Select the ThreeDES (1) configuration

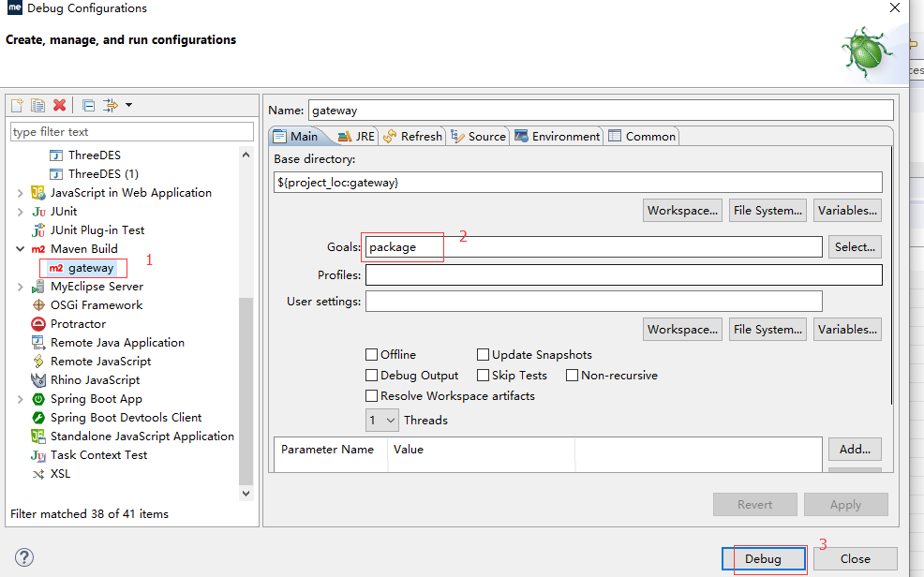pos(103,173)
